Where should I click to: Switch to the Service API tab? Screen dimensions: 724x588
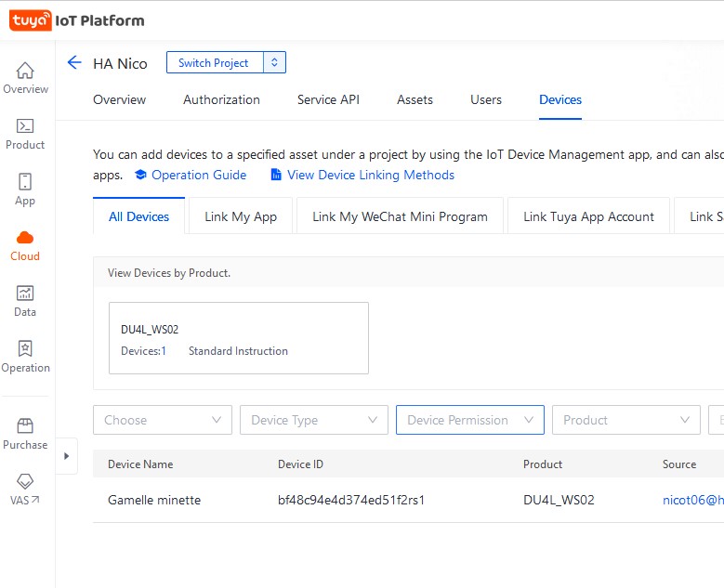[x=328, y=99]
